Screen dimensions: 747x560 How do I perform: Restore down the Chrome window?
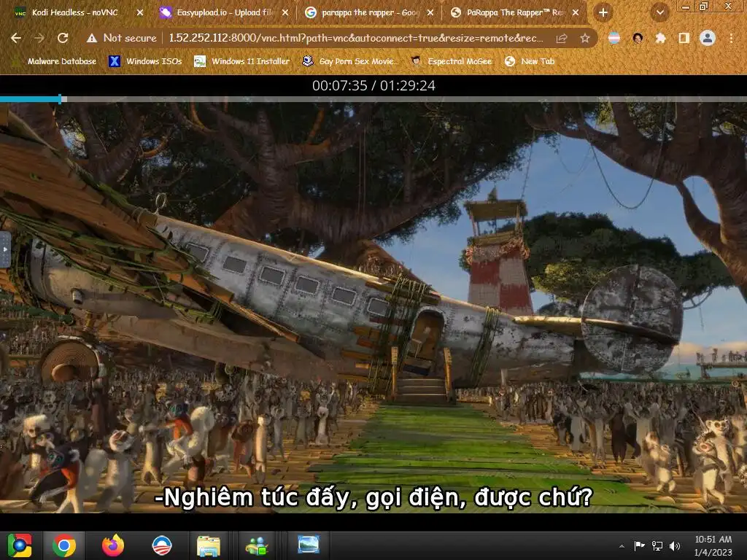[x=704, y=6]
